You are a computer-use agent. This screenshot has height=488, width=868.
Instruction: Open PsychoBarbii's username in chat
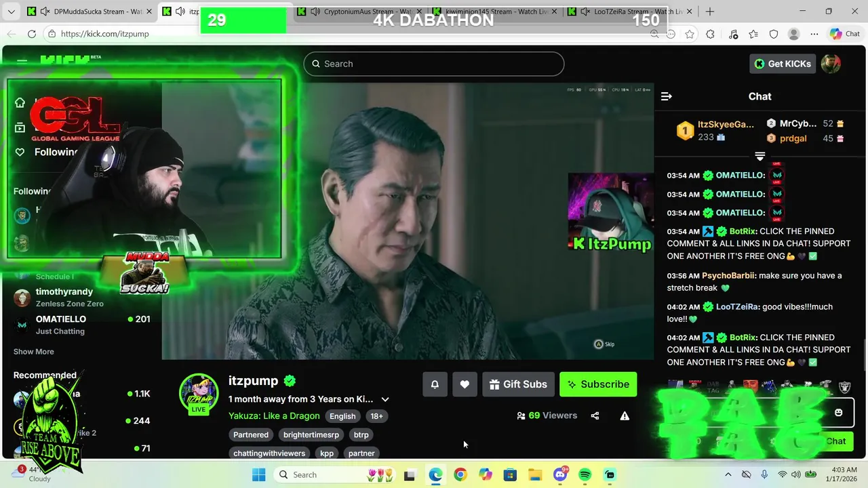click(729, 276)
